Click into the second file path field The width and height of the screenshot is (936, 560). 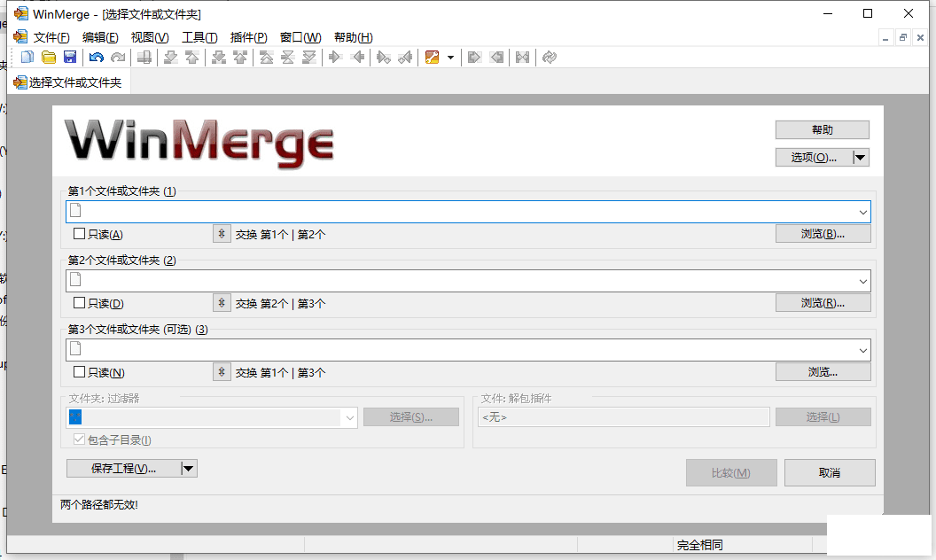(x=468, y=281)
